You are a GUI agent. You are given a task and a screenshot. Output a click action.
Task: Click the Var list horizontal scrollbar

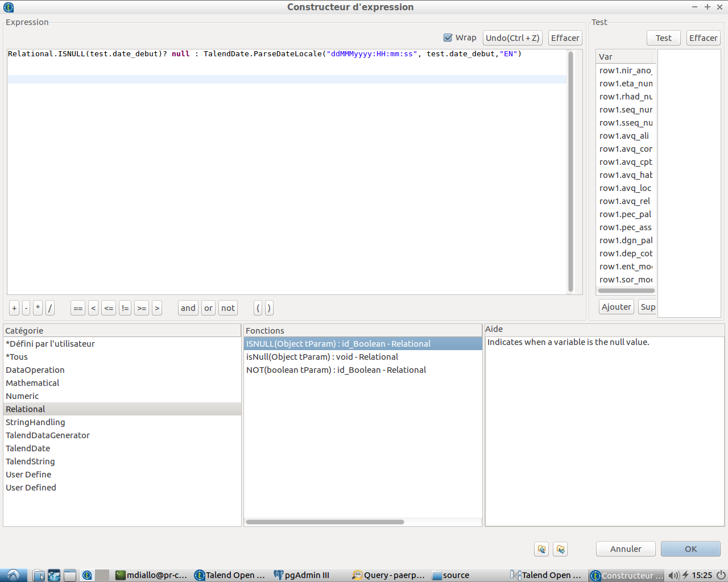pos(626,290)
